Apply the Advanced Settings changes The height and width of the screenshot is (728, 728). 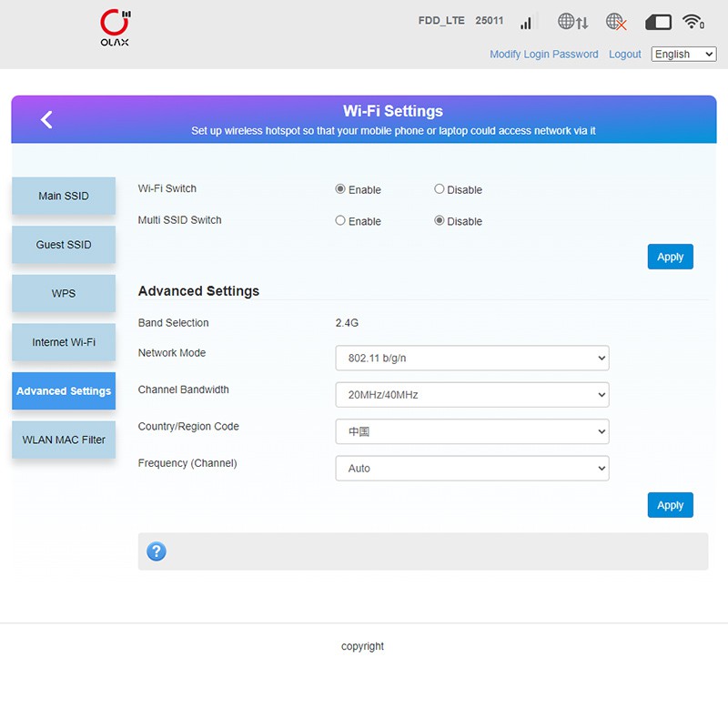pyautogui.click(x=670, y=505)
